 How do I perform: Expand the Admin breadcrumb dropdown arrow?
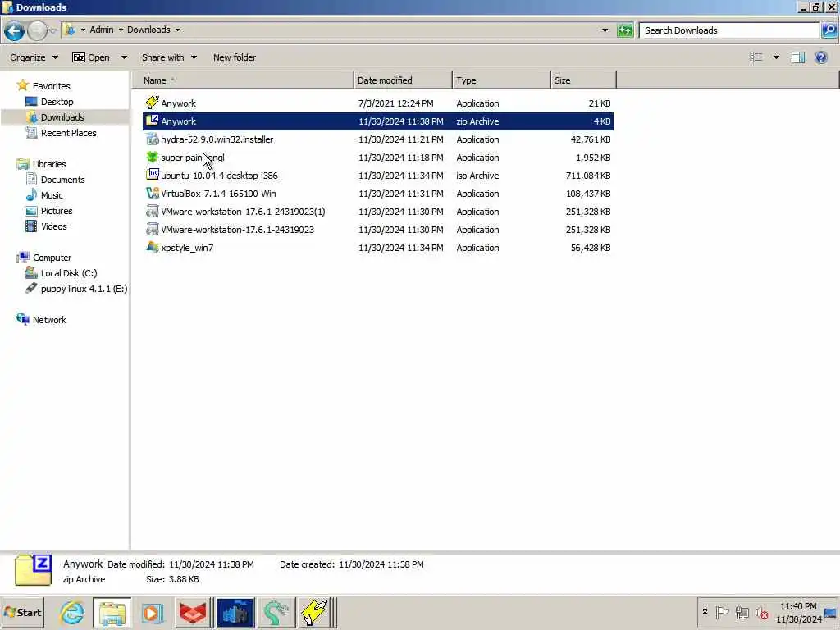click(121, 30)
